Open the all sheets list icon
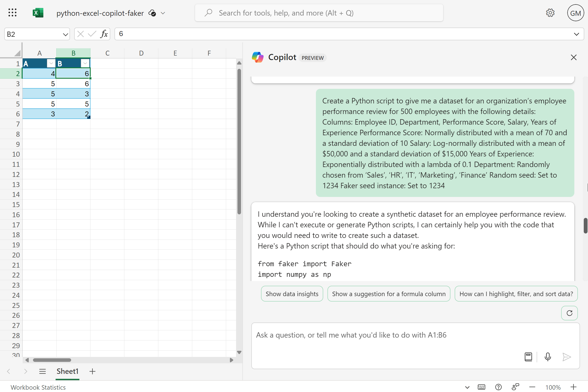Image resolution: width=588 pixels, height=392 pixels. 42,372
